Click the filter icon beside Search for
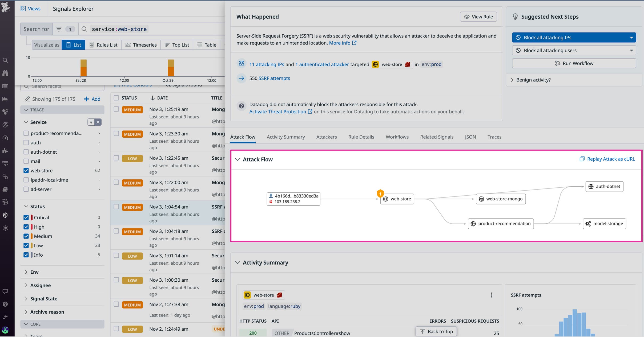 [x=59, y=29]
